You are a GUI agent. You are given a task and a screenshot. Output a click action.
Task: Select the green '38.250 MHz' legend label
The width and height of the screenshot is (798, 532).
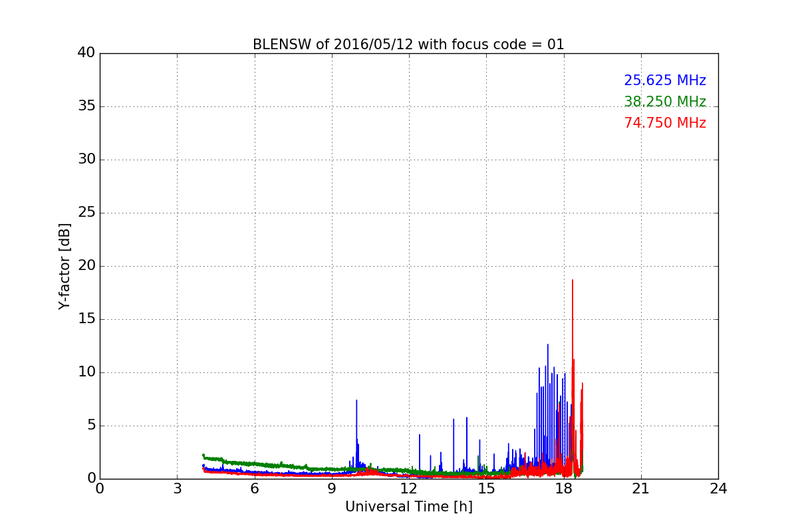click(x=665, y=102)
